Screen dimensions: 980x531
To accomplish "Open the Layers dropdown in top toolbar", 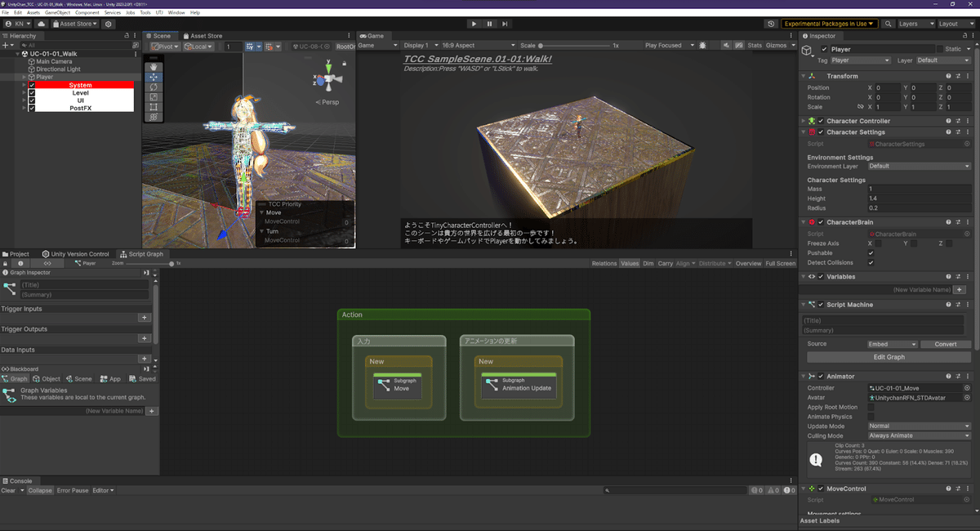I will (x=915, y=24).
